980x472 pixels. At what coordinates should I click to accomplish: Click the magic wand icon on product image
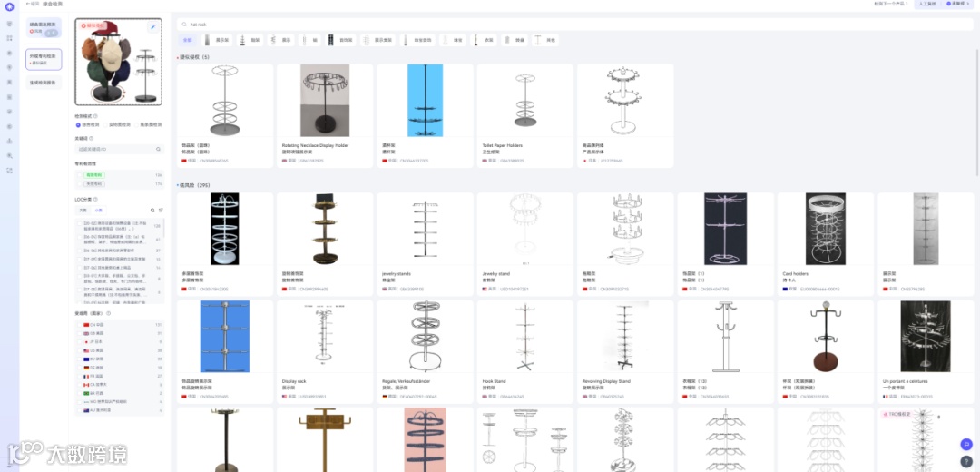[153, 27]
